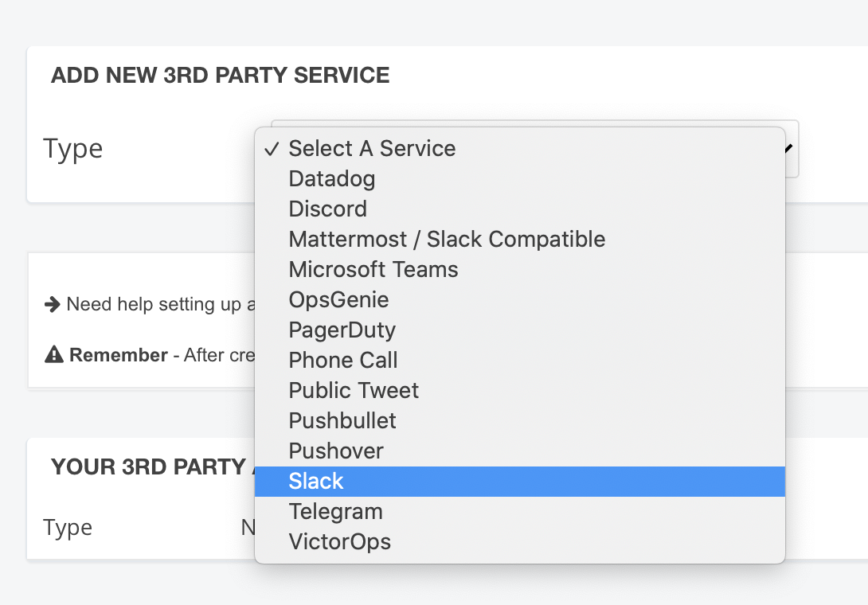Pick the Phone Call option
The image size is (868, 605).
point(343,361)
